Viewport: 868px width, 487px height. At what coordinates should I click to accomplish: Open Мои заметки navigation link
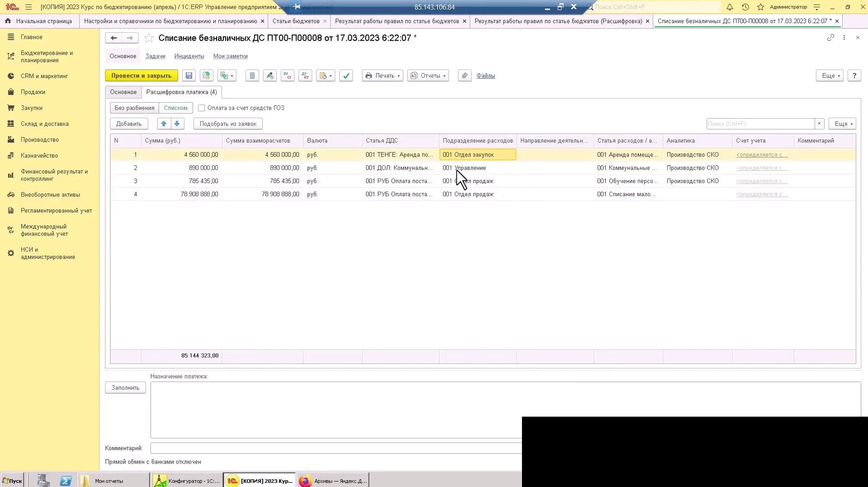(230, 56)
